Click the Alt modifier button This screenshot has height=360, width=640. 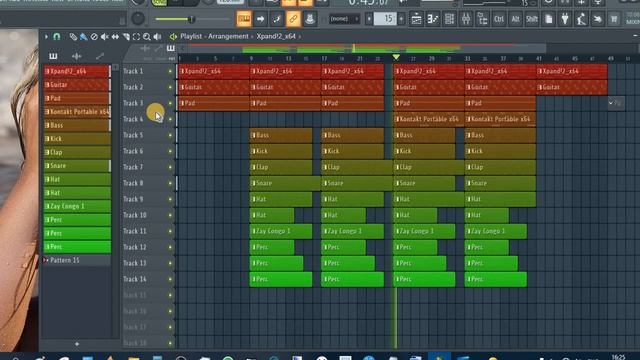[x=515, y=19]
